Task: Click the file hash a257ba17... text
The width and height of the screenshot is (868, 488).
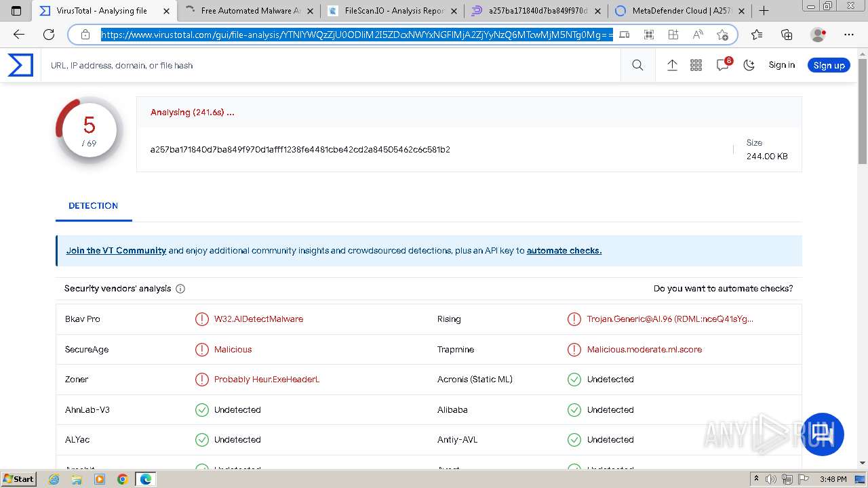Action: click(300, 150)
